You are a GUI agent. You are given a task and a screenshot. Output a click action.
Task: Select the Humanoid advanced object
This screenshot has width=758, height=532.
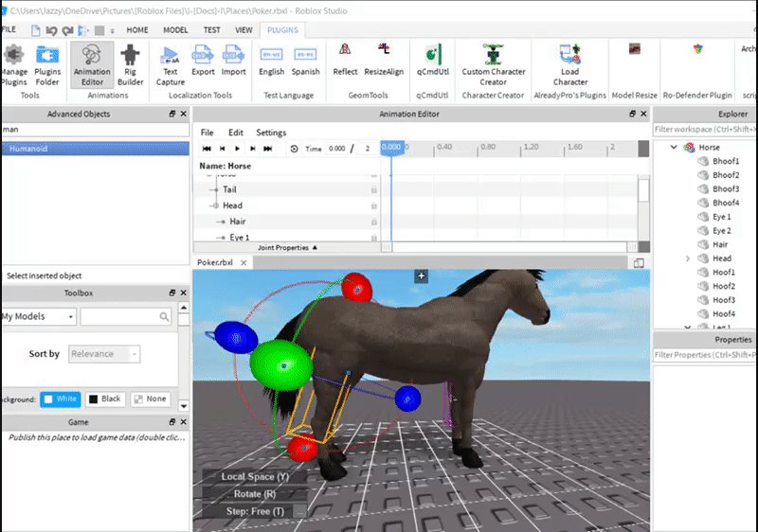coord(96,149)
